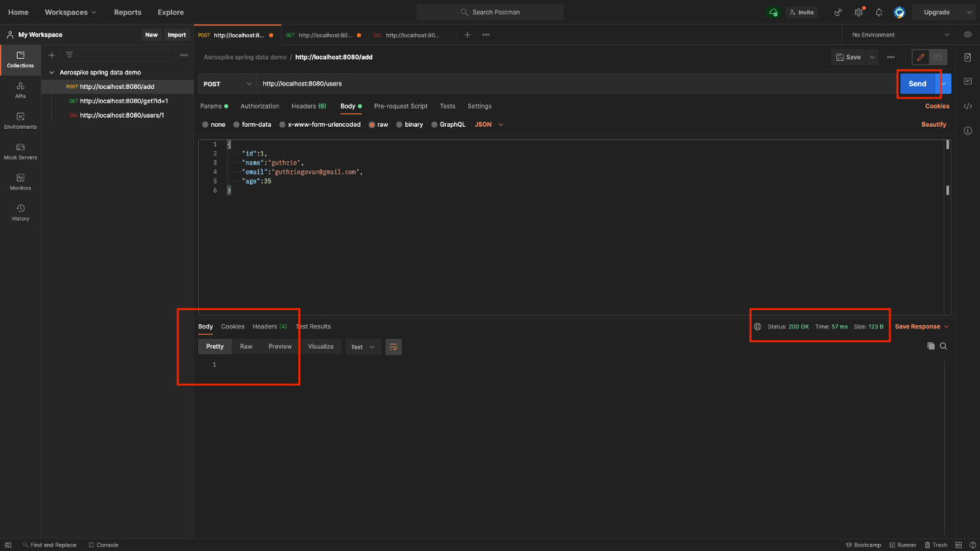Open the Workspaces dropdown menu
The image size is (980, 551).
[x=71, y=12]
